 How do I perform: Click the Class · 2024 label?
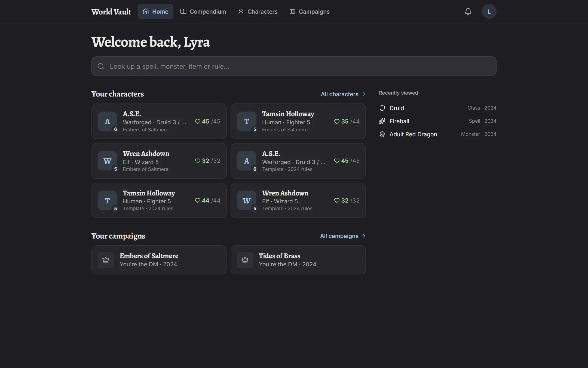click(482, 108)
